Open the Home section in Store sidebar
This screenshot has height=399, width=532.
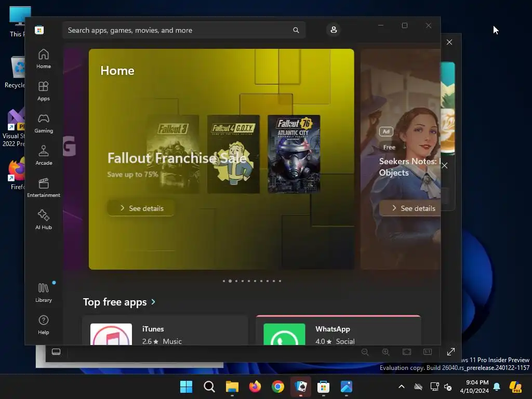[x=44, y=59]
